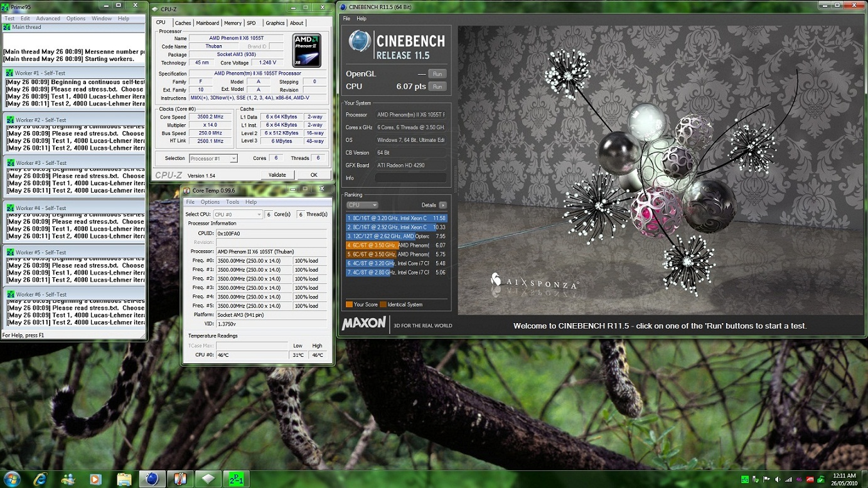
Task: Click the Core Speed 3500.2 MHz value
Action: (210, 117)
